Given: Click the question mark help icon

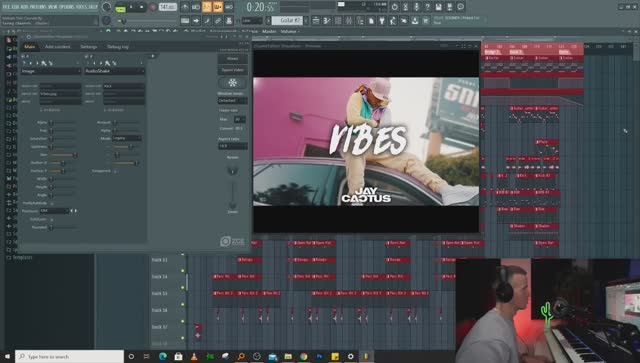Looking at the screenshot, I should (x=427, y=7).
